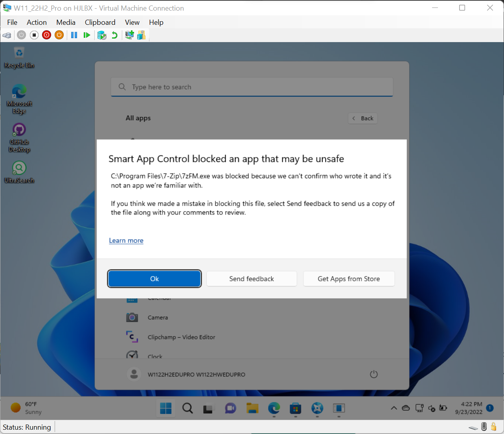
Task: Click the Start menu search box
Action: tap(252, 87)
